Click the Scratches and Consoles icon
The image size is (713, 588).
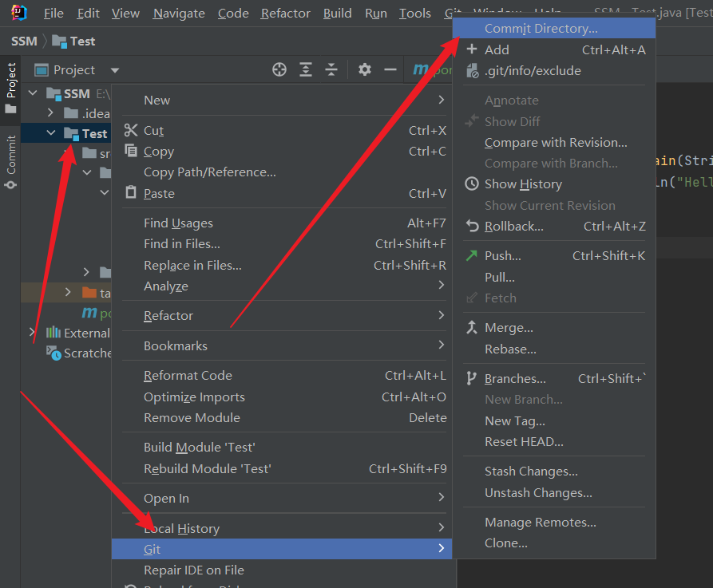[53, 353]
